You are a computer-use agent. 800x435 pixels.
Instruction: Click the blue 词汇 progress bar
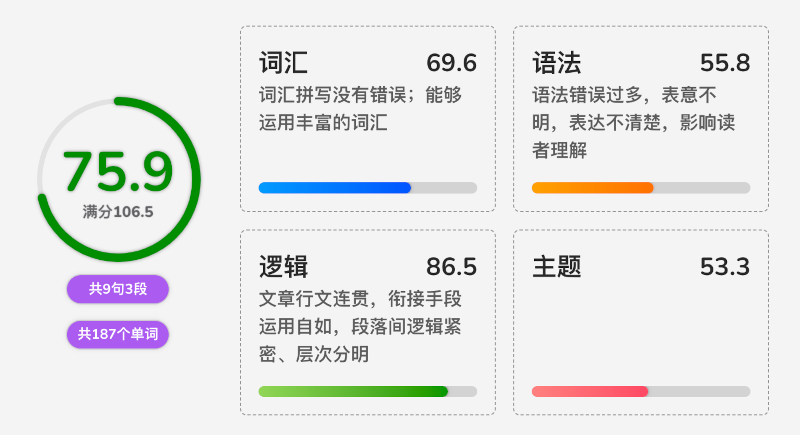368,188
